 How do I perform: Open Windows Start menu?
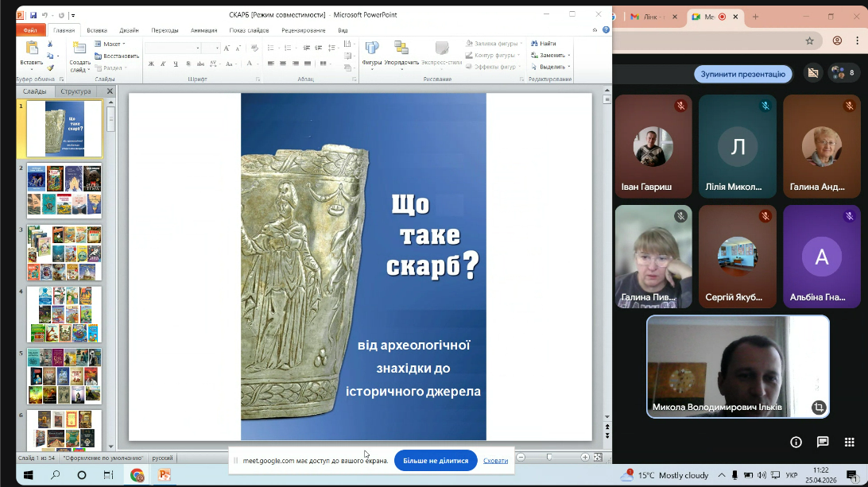point(29,475)
